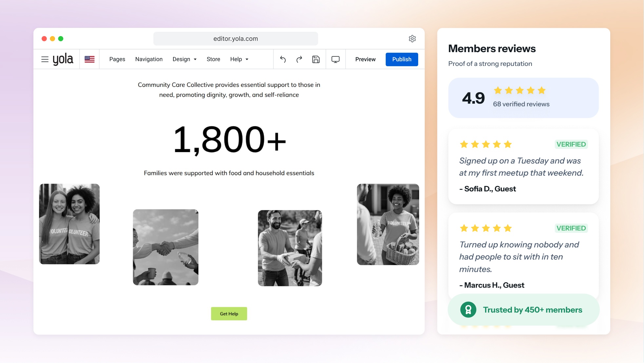Click VERIFIED badge on Marcus H. review
This screenshot has width=644, height=363.
coord(571,228)
